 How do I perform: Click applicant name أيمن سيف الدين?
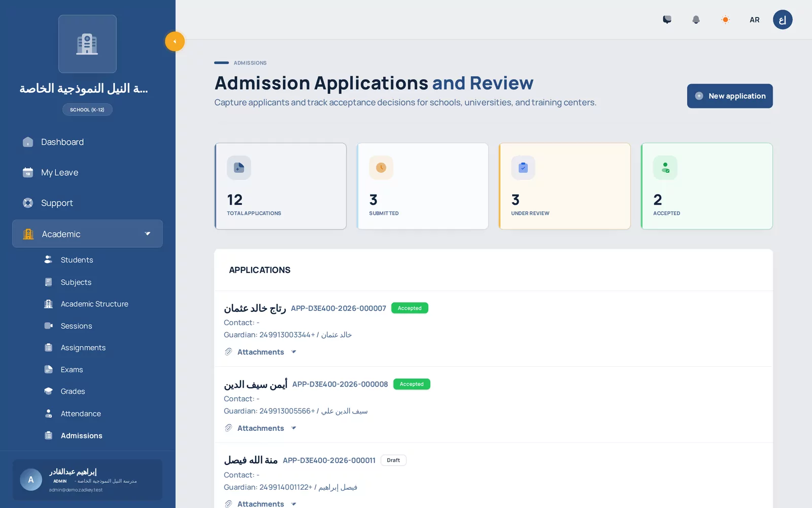256,385
